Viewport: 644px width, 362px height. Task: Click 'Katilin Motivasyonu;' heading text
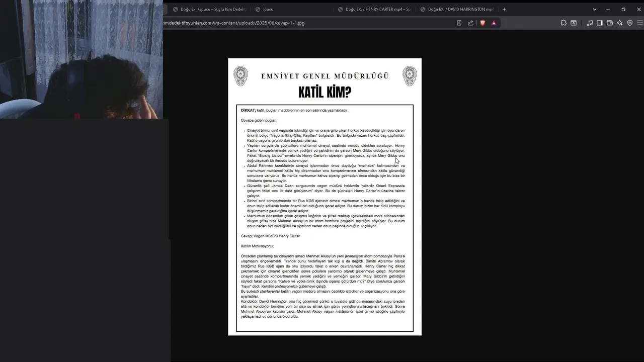pyautogui.click(x=257, y=246)
